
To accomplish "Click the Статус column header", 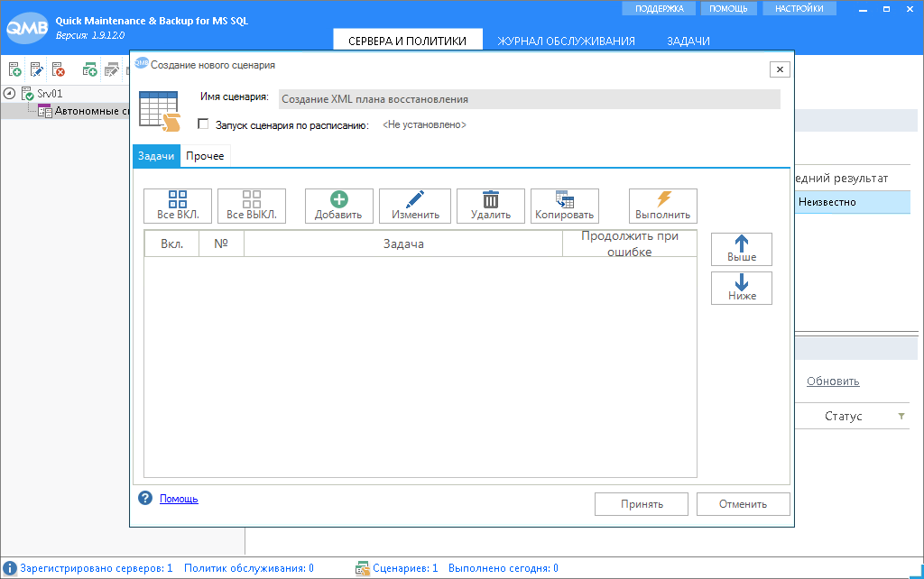I will pyautogui.click(x=844, y=417).
